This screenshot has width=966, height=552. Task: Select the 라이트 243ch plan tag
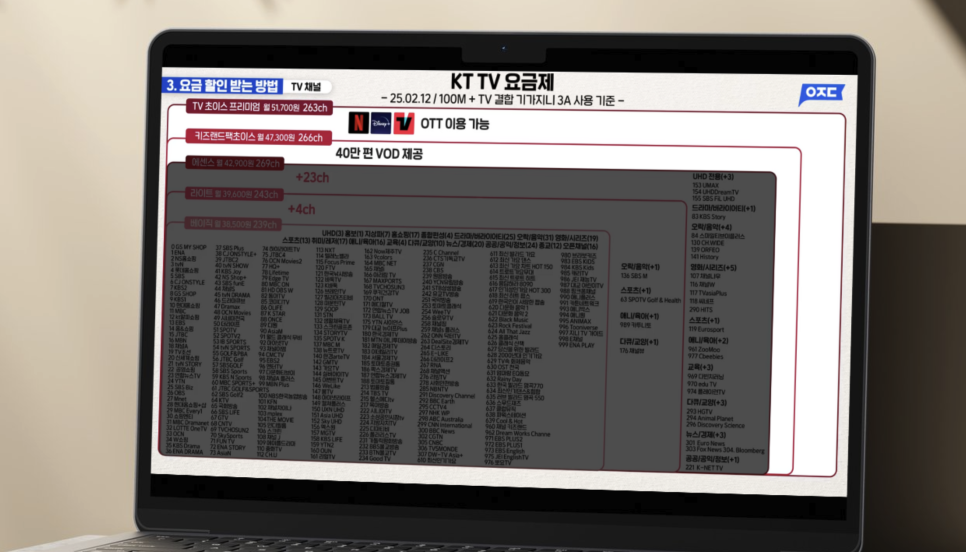pyautogui.click(x=234, y=194)
